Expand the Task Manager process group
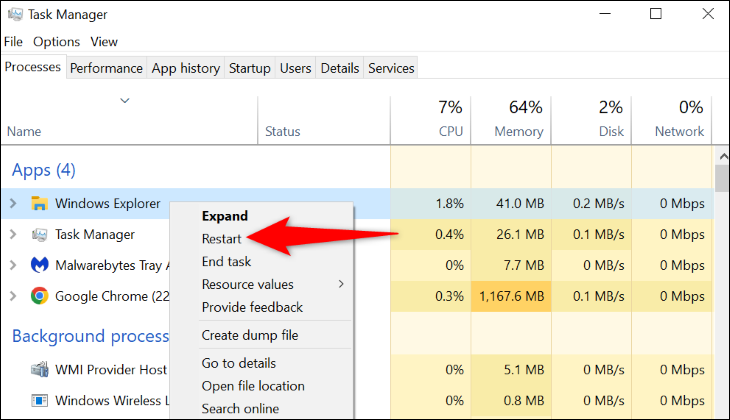The height and width of the screenshot is (420, 730). point(13,235)
